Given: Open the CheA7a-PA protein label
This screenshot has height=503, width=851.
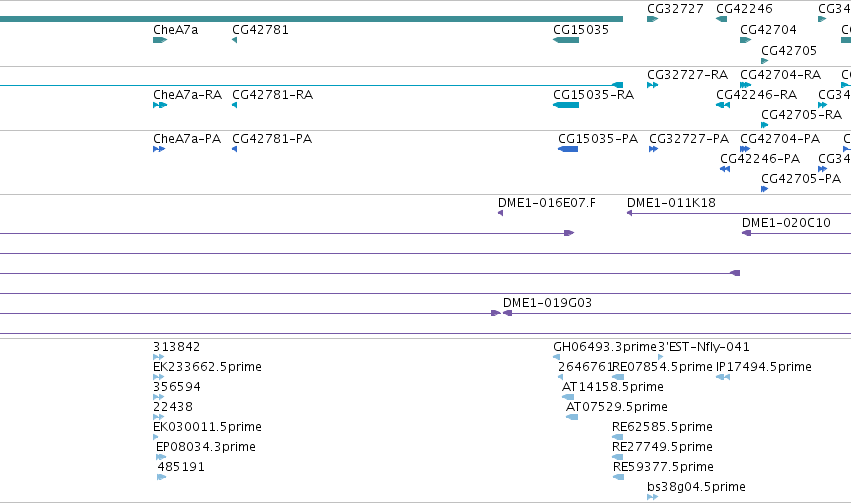Looking at the screenshot, I should click(187, 138).
